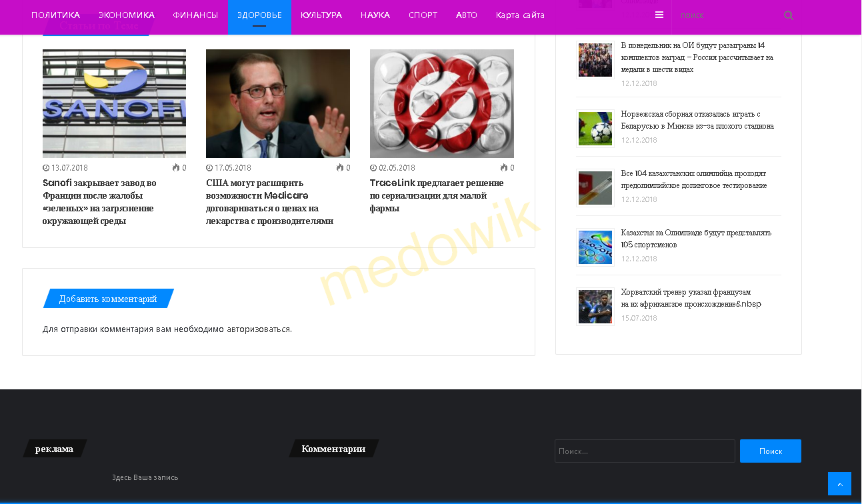Open article TraceLink предлагает решение по сериализации

click(437, 195)
